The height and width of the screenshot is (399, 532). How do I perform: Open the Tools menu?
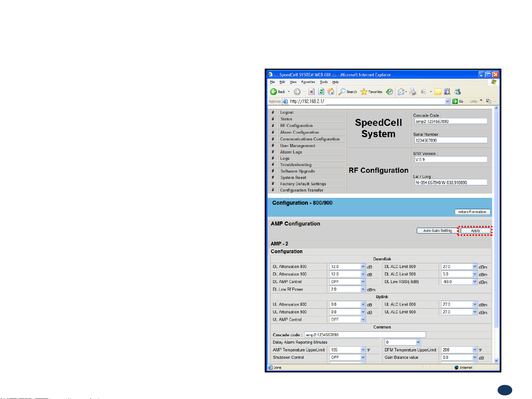tap(324, 82)
